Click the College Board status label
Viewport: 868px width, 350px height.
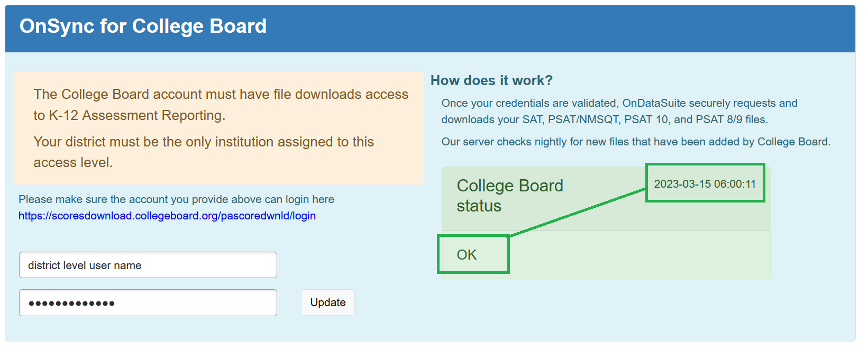click(509, 196)
